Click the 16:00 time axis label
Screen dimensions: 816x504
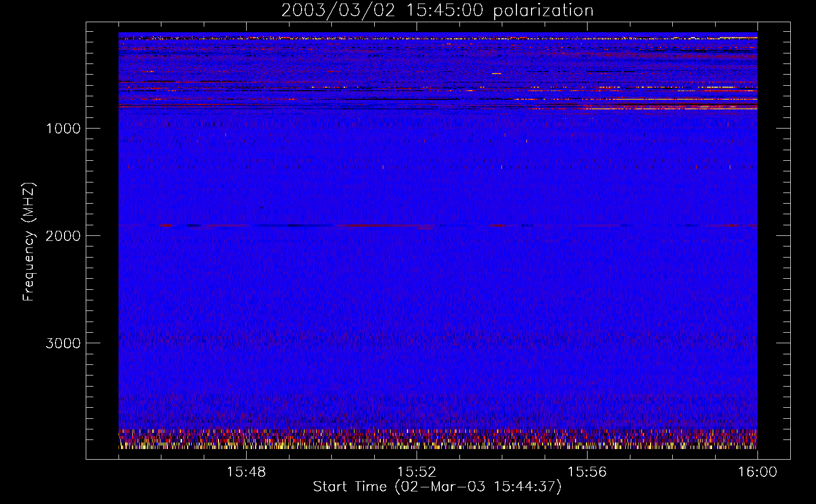757,472
